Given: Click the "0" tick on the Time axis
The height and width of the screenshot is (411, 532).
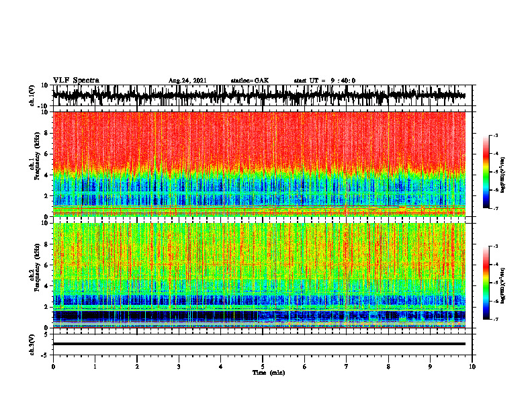Looking at the screenshot, I should 53,367.
